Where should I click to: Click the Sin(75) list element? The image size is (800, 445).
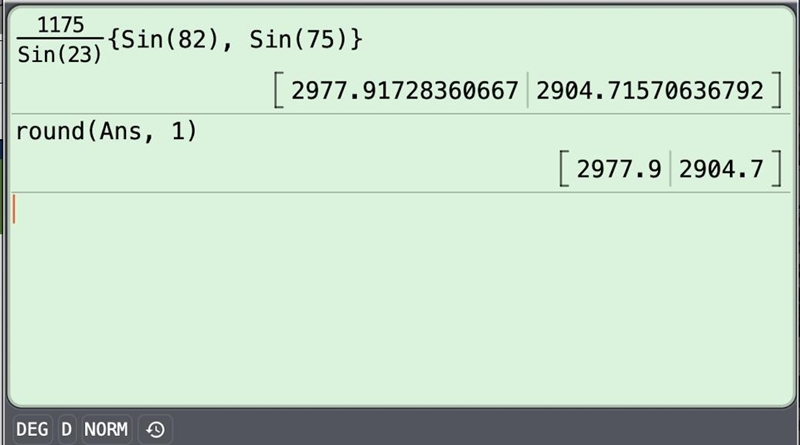point(298,39)
